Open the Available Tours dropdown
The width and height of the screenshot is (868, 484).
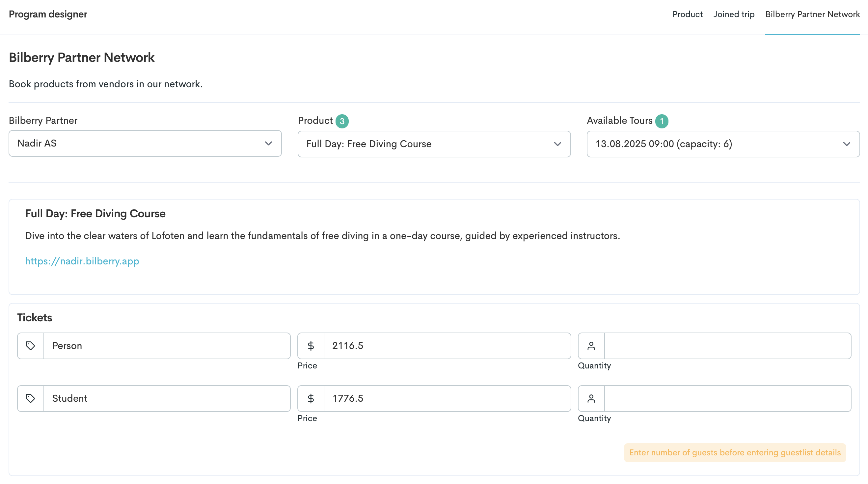[723, 144]
